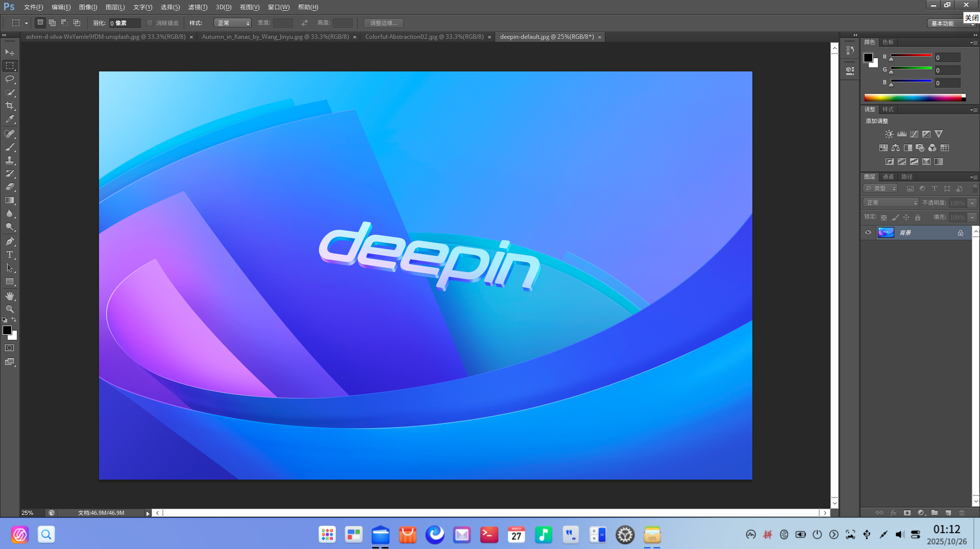
Task: Open the 不透明度 opacity dropdown arrow
Action: pos(972,203)
